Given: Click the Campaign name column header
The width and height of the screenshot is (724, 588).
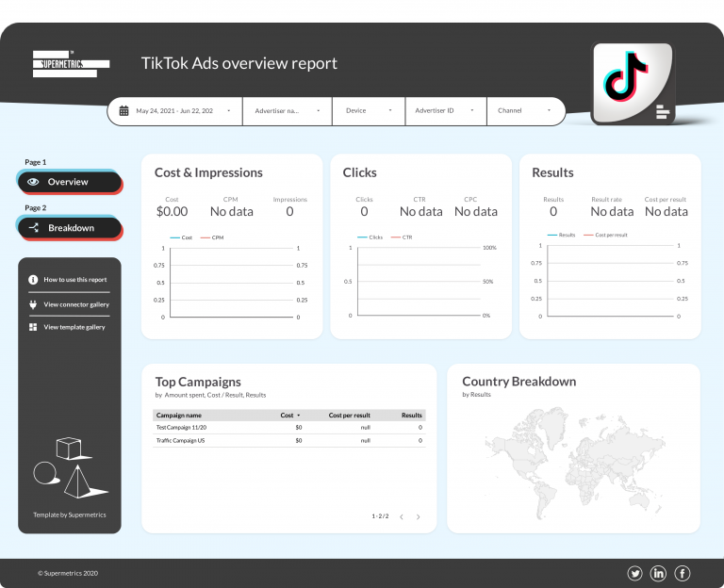Looking at the screenshot, I should (x=179, y=416).
